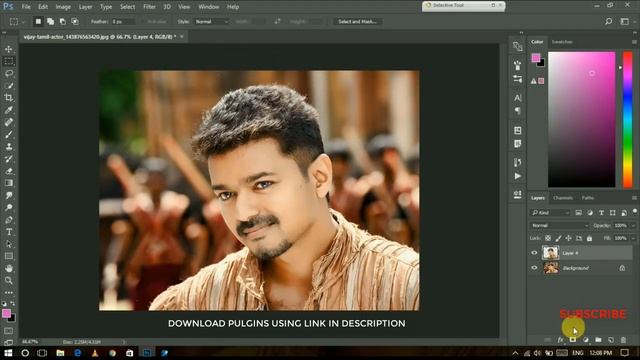This screenshot has width=640, height=360.
Task: Add a layer mask to Layer 4
Action: pyautogui.click(x=573, y=340)
